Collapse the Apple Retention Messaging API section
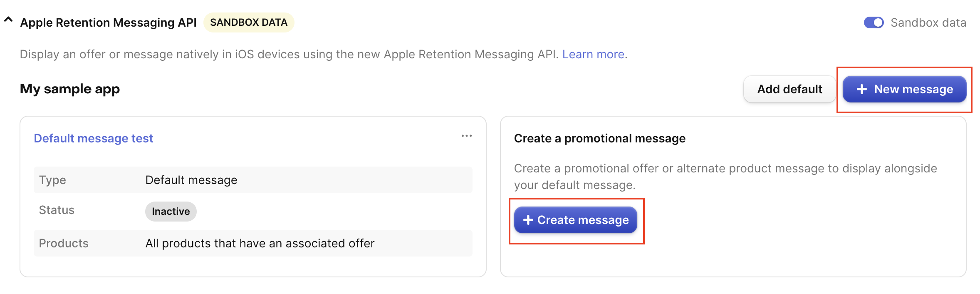This screenshot has width=980, height=294. coord(8,20)
